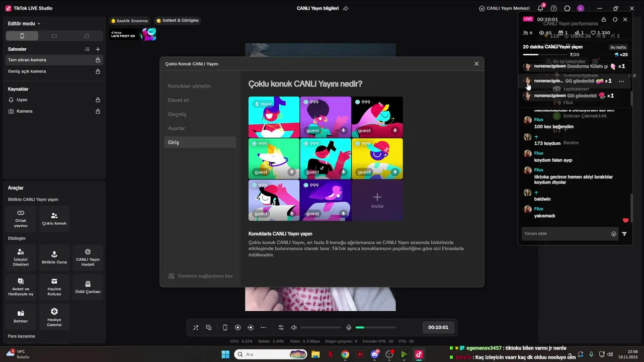Open the Hazine Kutusu tool

(x=54, y=287)
